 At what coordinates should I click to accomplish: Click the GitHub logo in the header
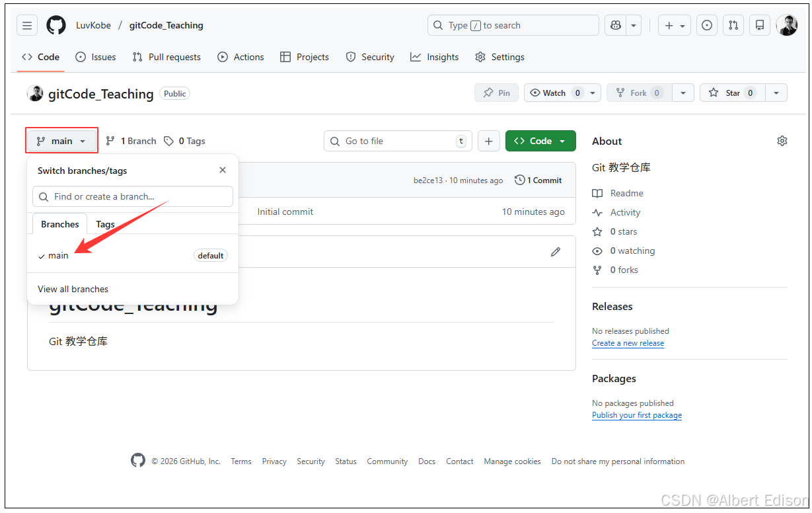(56, 26)
